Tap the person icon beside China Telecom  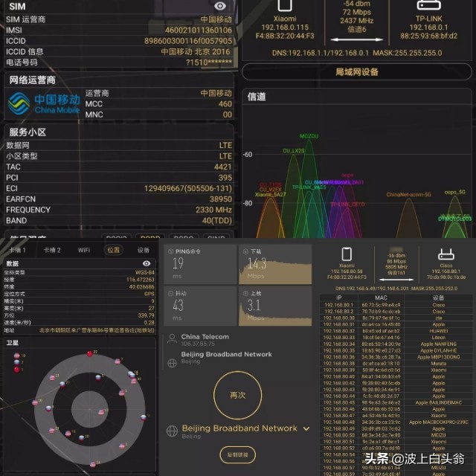coord(172,339)
